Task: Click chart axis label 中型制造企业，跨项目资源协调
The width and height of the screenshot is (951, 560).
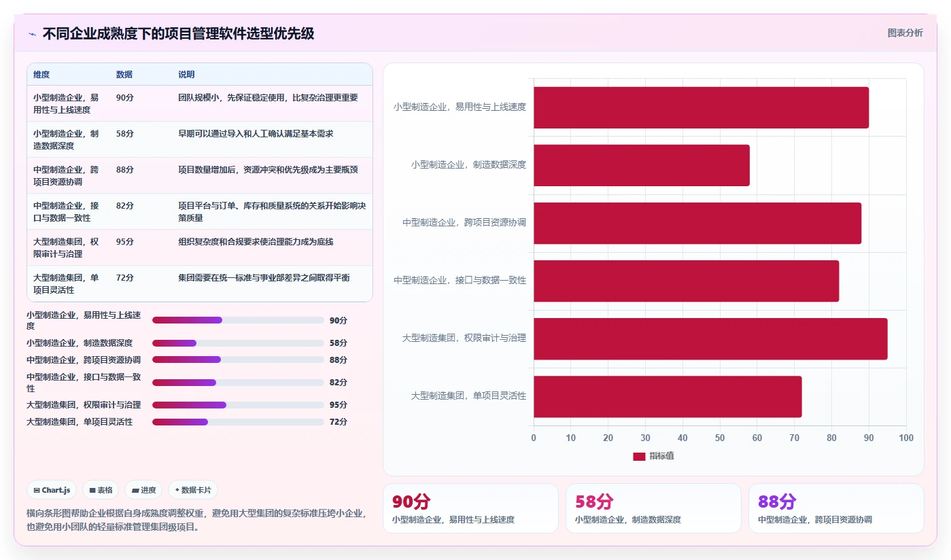Action: click(x=464, y=222)
